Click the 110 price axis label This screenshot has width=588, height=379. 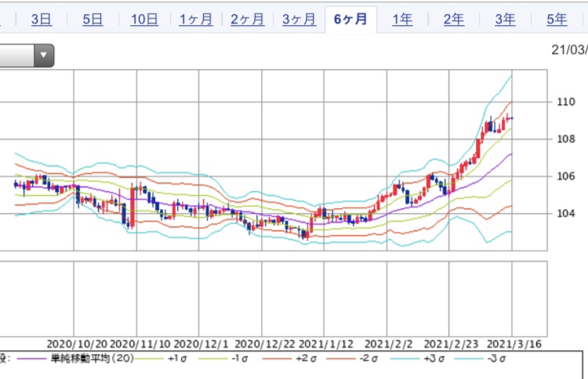click(x=566, y=102)
